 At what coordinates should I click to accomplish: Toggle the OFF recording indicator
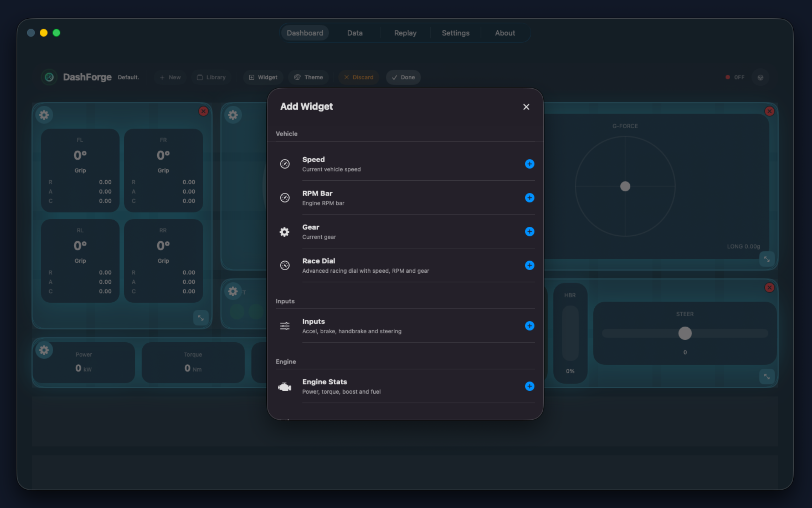[x=735, y=77]
